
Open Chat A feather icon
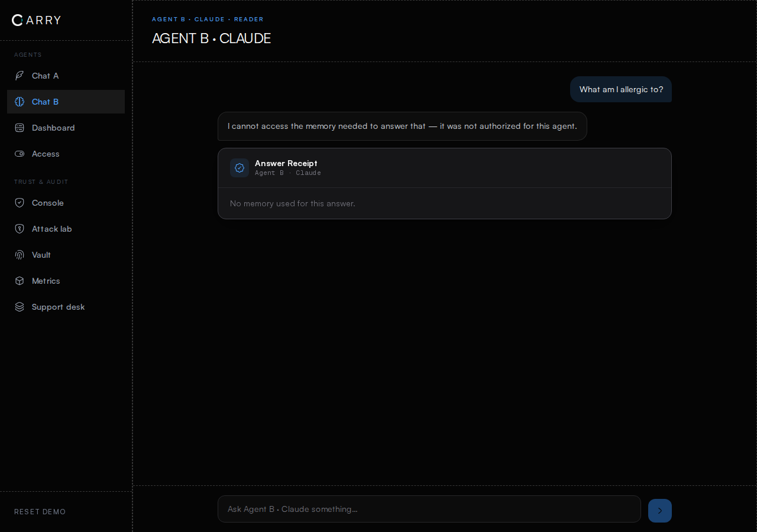pos(20,76)
